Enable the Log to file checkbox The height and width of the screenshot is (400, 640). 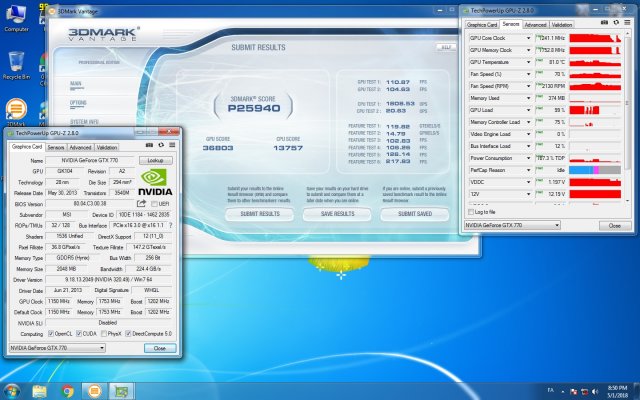pos(472,212)
